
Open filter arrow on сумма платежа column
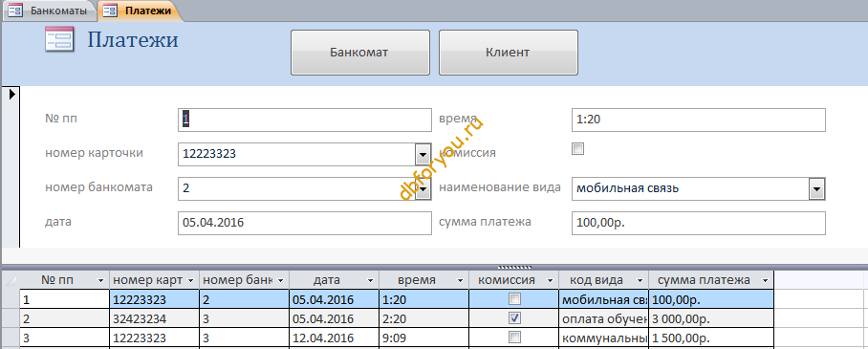point(765,281)
